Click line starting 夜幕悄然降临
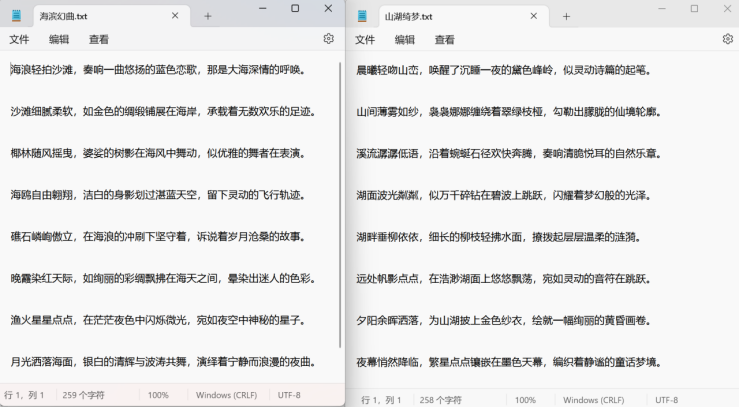Image resolution: width=740 pixels, height=407 pixels. pos(510,362)
